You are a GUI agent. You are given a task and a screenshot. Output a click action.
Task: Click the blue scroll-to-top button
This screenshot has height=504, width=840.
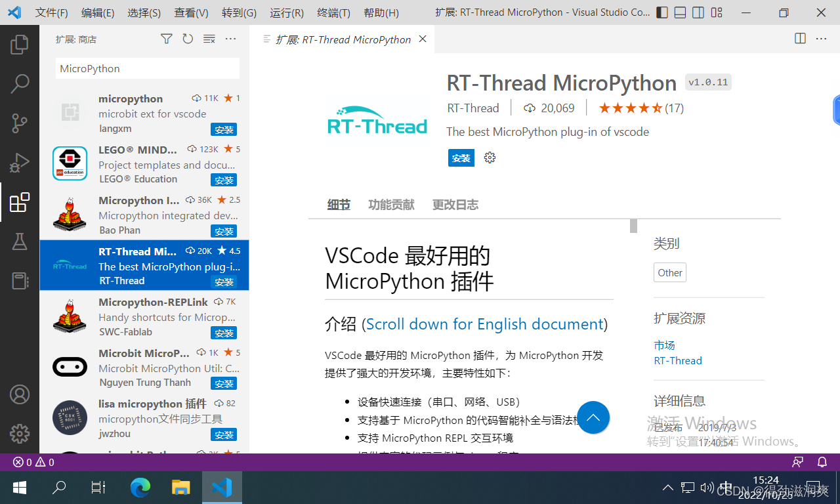[593, 417]
